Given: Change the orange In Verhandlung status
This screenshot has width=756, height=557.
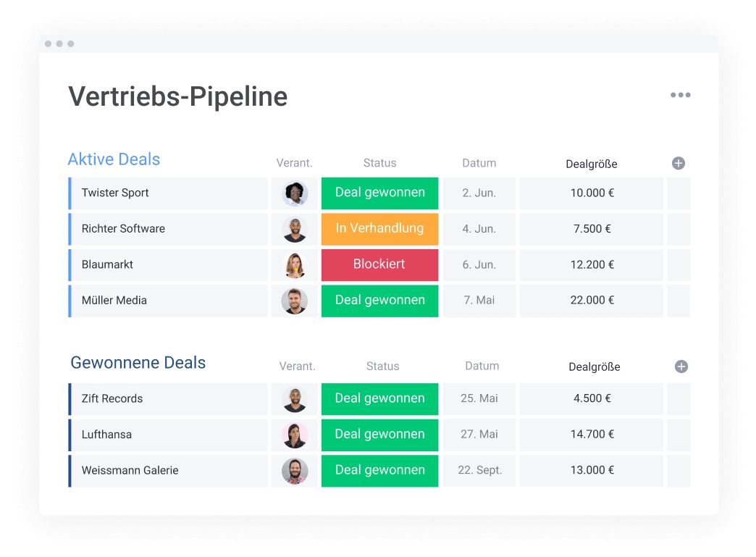Looking at the screenshot, I should pyautogui.click(x=379, y=229).
